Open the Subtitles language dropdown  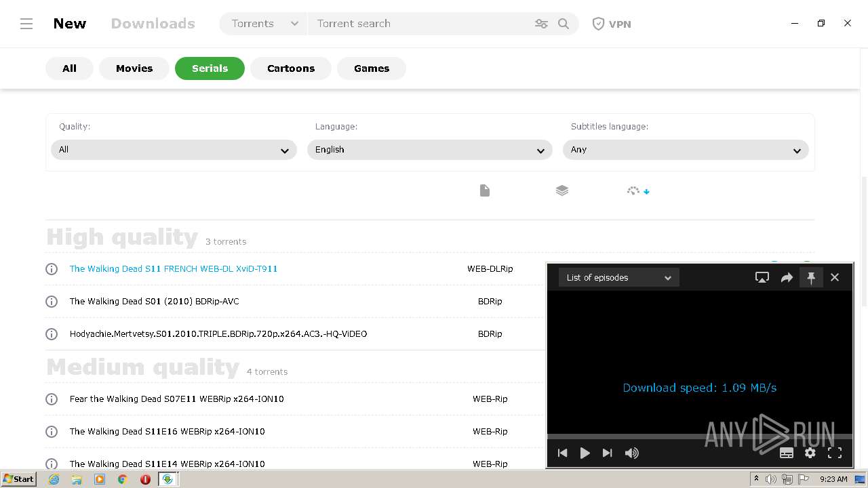pyautogui.click(x=686, y=150)
